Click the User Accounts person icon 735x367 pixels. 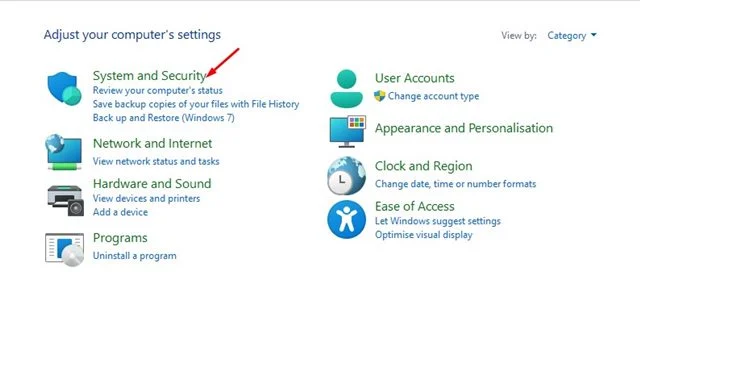[346, 89]
